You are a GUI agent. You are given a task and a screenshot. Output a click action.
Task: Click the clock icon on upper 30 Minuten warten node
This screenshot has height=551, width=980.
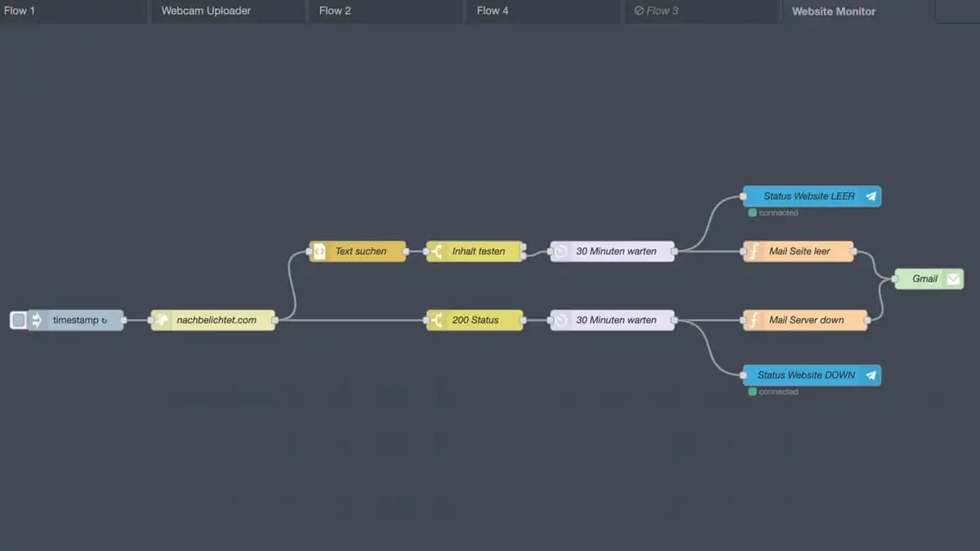pos(560,251)
